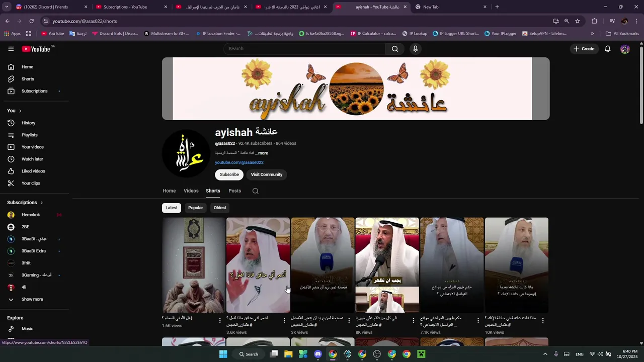Open the account avatar menu
Image resolution: width=644 pixels, height=362 pixels.
click(625, 49)
